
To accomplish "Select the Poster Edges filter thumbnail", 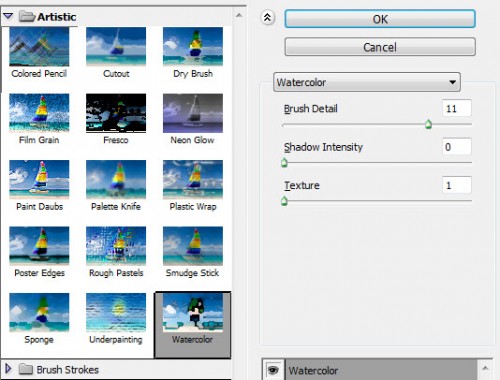I will [39, 246].
